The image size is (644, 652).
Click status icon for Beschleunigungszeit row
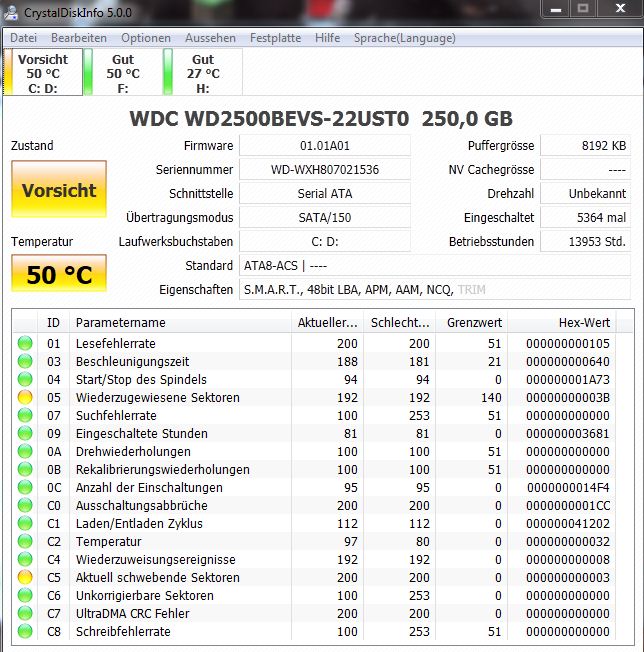click(x=25, y=361)
